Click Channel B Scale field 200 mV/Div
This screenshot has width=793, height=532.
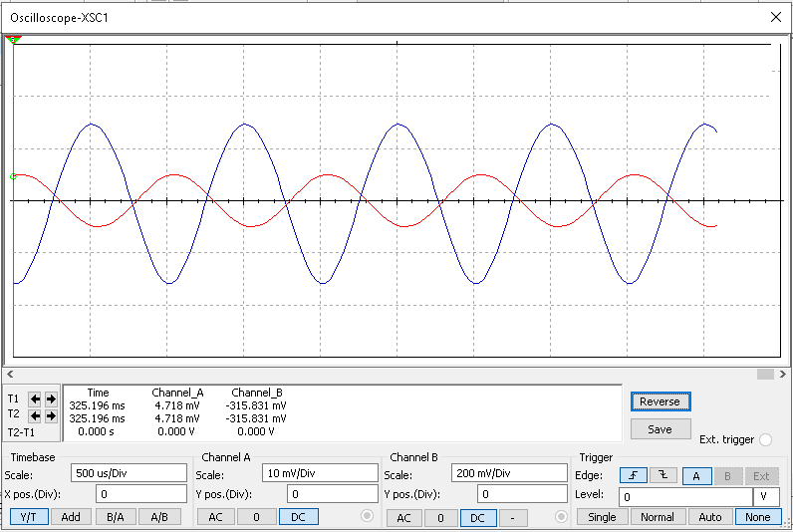pyautogui.click(x=509, y=473)
